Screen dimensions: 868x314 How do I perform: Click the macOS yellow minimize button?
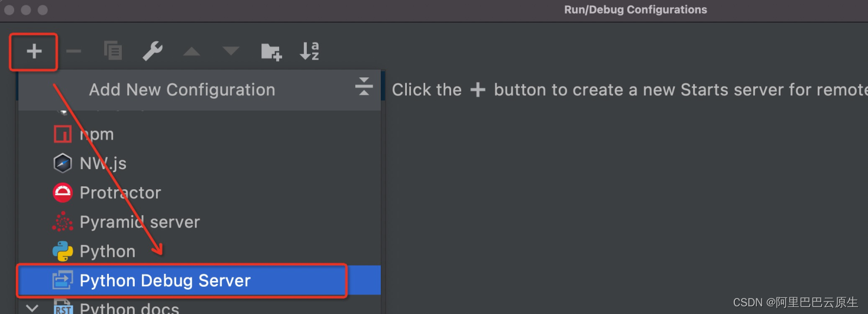(x=25, y=10)
